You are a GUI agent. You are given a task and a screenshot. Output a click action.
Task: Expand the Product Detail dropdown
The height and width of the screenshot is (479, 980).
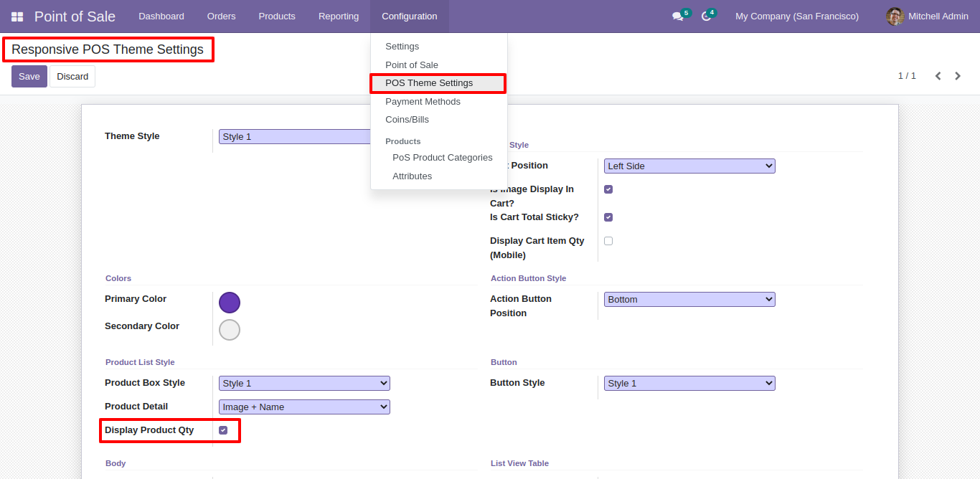click(x=304, y=407)
